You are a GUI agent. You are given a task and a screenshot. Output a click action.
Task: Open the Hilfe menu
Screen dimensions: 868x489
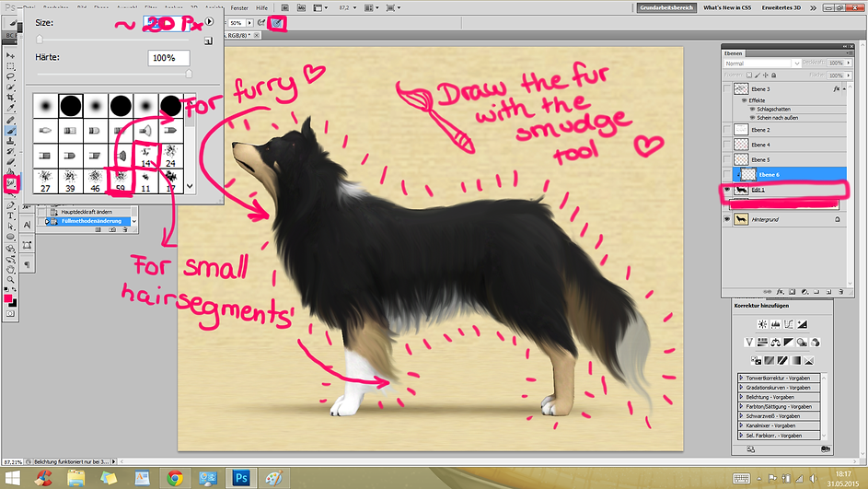coord(261,7)
